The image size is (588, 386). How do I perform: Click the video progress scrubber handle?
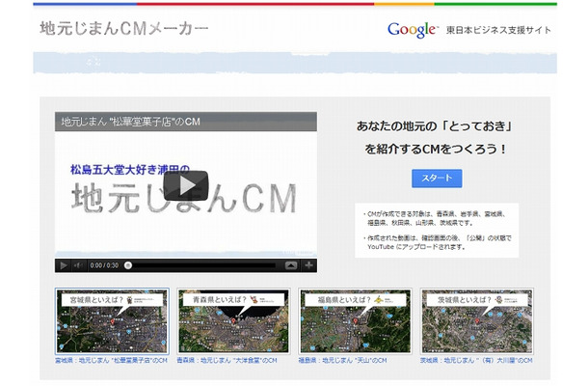pos(128,265)
